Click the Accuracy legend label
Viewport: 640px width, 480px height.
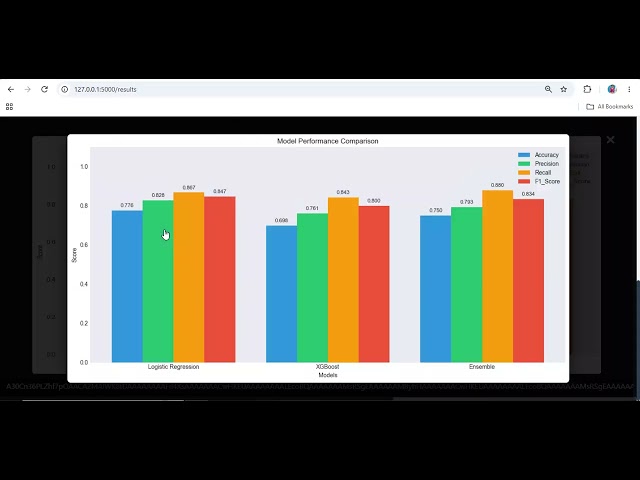547,155
